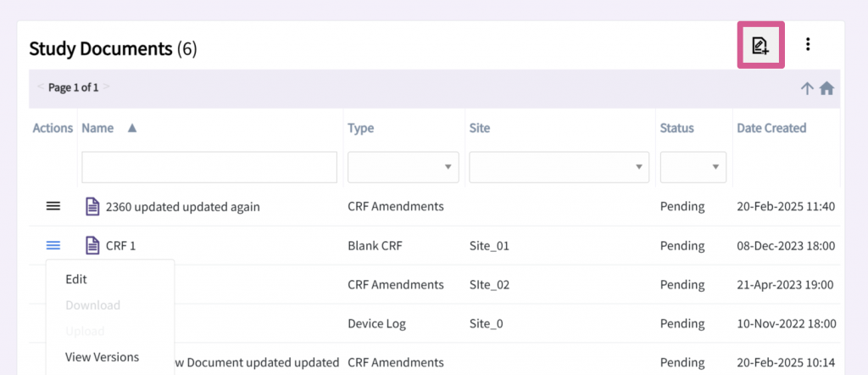Click date '20-Feb-2025 11:40'

coord(786,207)
